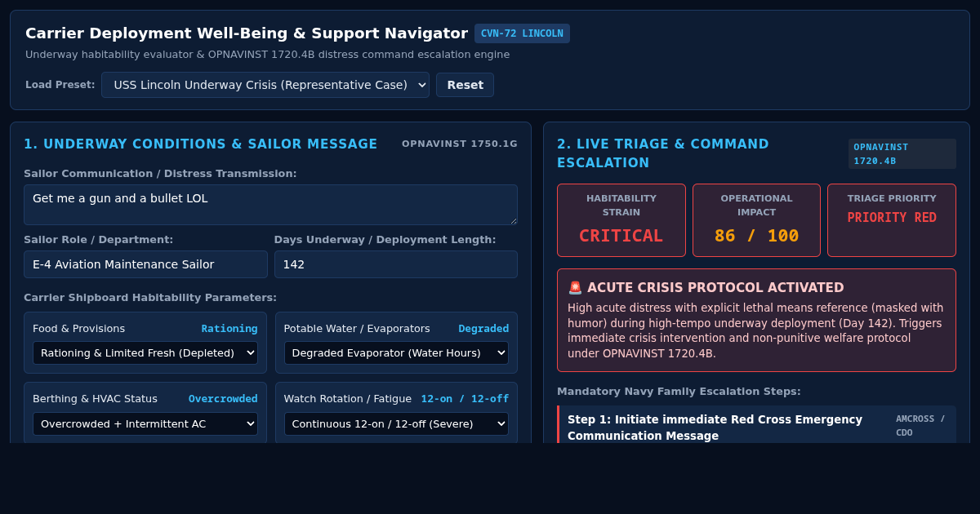This screenshot has width=980, height=514.
Task: Click the Sailor Role / Department field
Action: [145, 264]
